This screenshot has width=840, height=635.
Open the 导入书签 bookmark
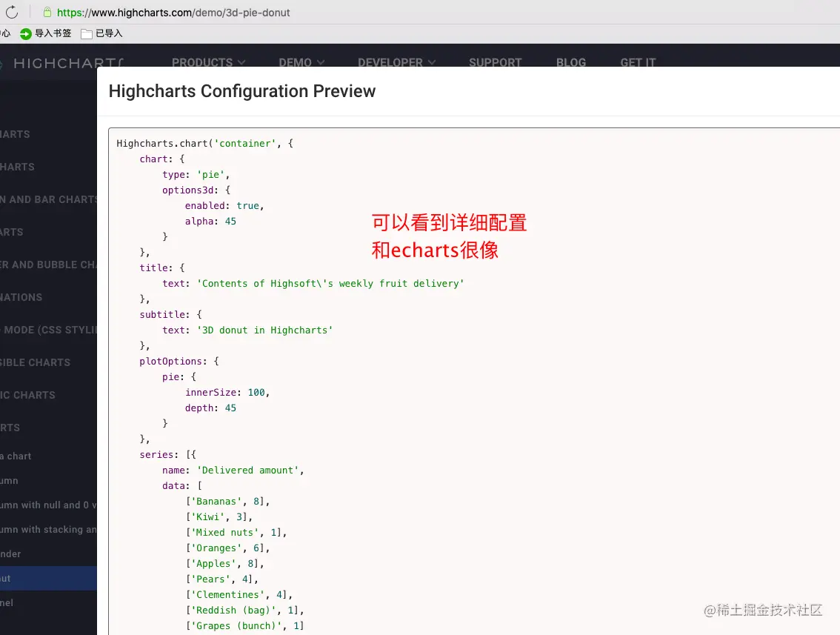pyautogui.click(x=53, y=33)
